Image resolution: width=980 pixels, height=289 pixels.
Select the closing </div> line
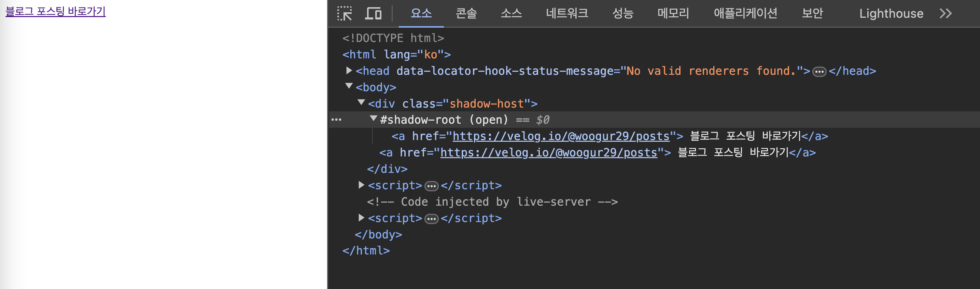tap(387, 169)
